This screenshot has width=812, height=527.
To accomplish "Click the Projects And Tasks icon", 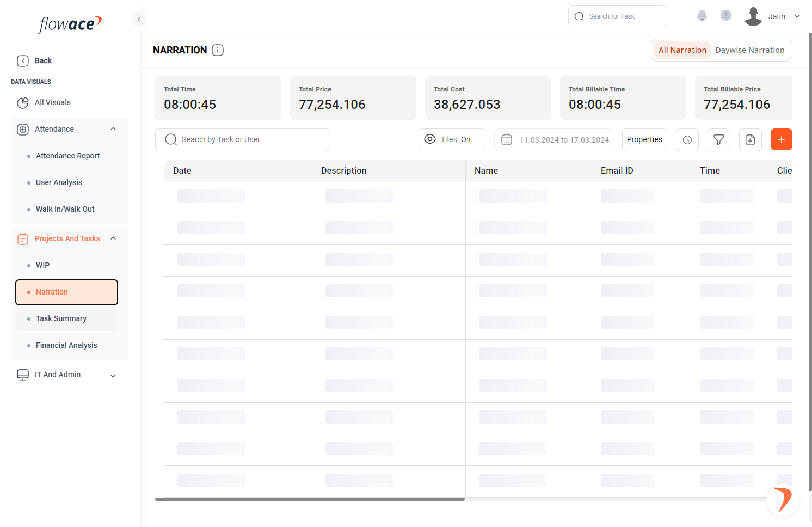I will 23,238.
